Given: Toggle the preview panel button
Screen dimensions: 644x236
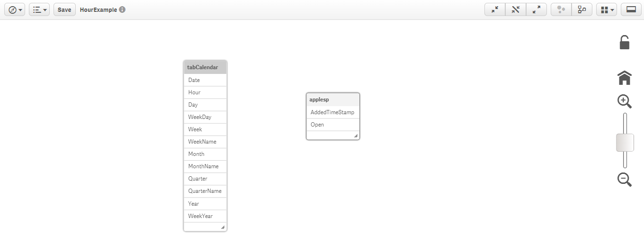Looking at the screenshot, I should (x=631, y=9).
